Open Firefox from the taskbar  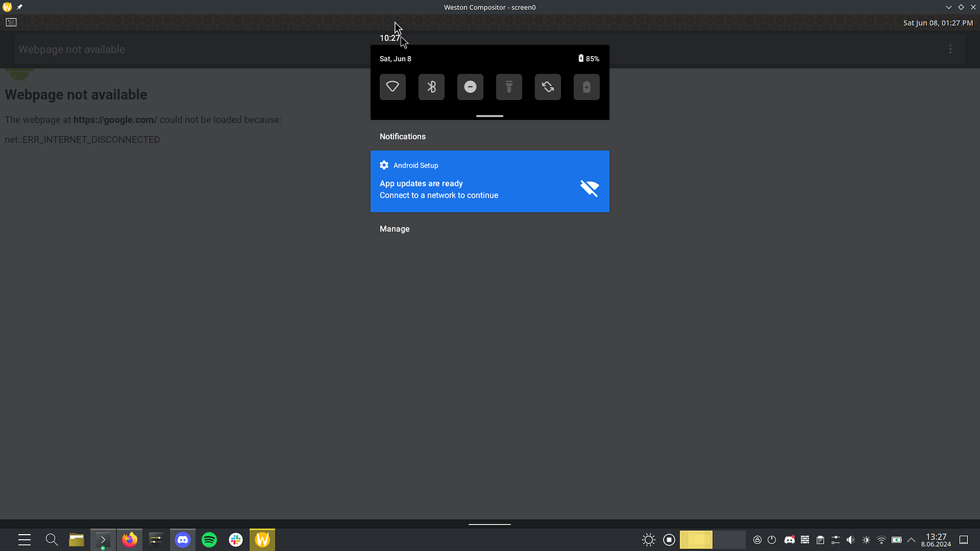click(x=130, y=540)
